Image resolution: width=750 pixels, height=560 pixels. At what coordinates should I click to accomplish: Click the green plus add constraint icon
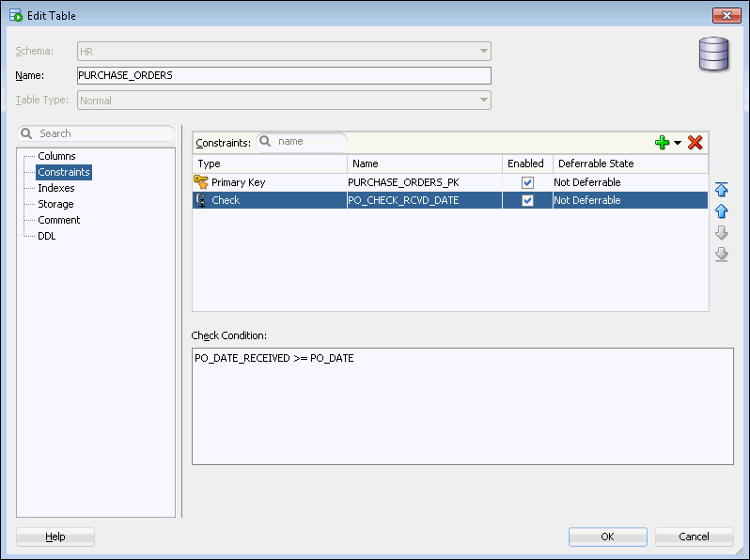[x=663, y=143]
